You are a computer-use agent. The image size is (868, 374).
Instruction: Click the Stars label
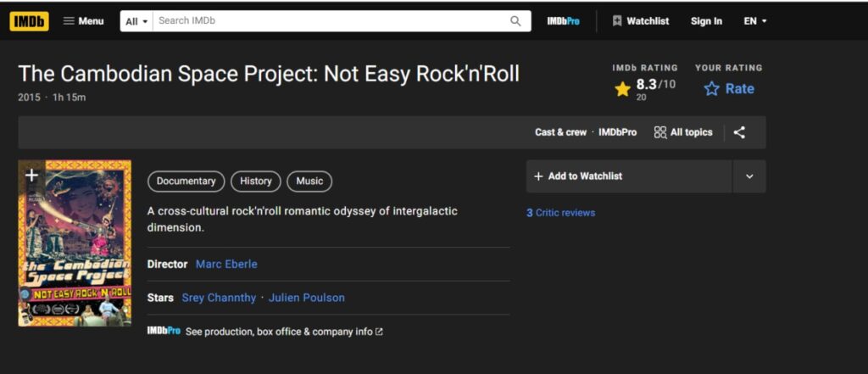click(x=160, y=298)
